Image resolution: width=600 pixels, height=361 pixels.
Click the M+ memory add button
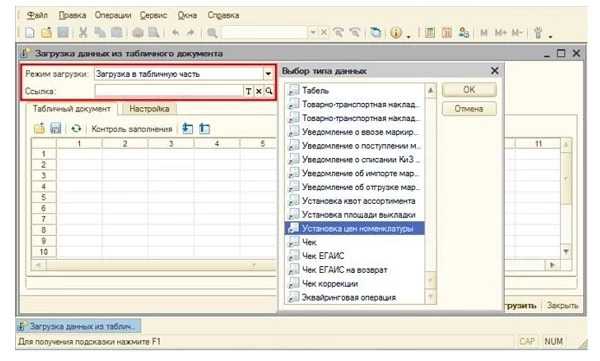click(501, 33)
